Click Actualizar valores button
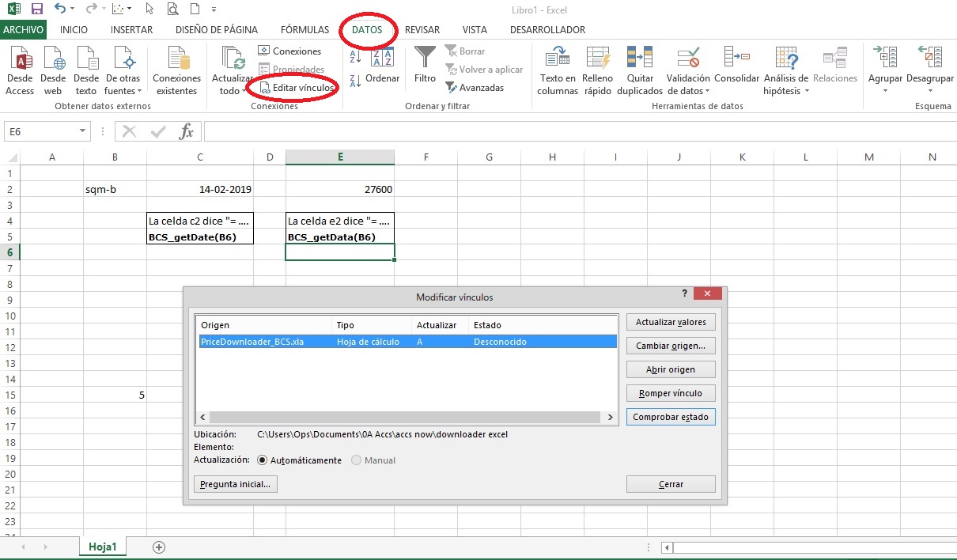The width and height of the screenshot is (957, 560). [x=671, y=322]
